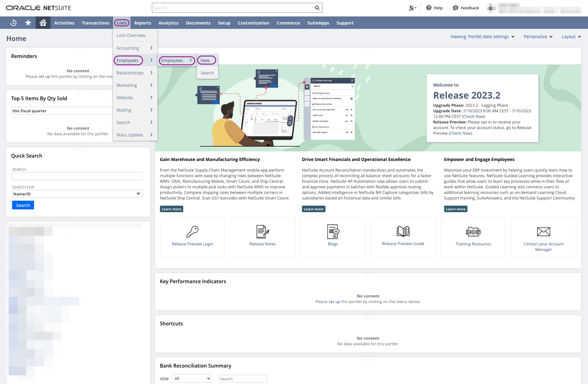Select Search in Employees submenu
Screen dimensions: 588x384
[x=207, y=73]
